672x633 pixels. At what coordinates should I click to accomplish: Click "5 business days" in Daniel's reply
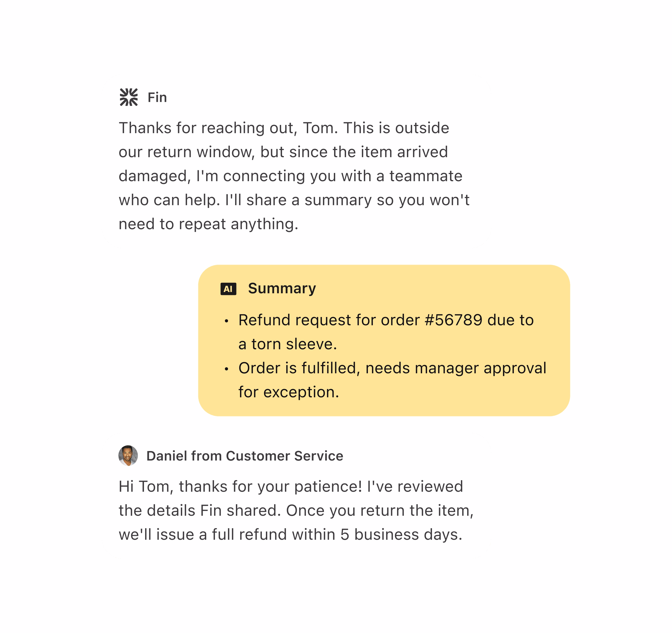tap(401, 535)
